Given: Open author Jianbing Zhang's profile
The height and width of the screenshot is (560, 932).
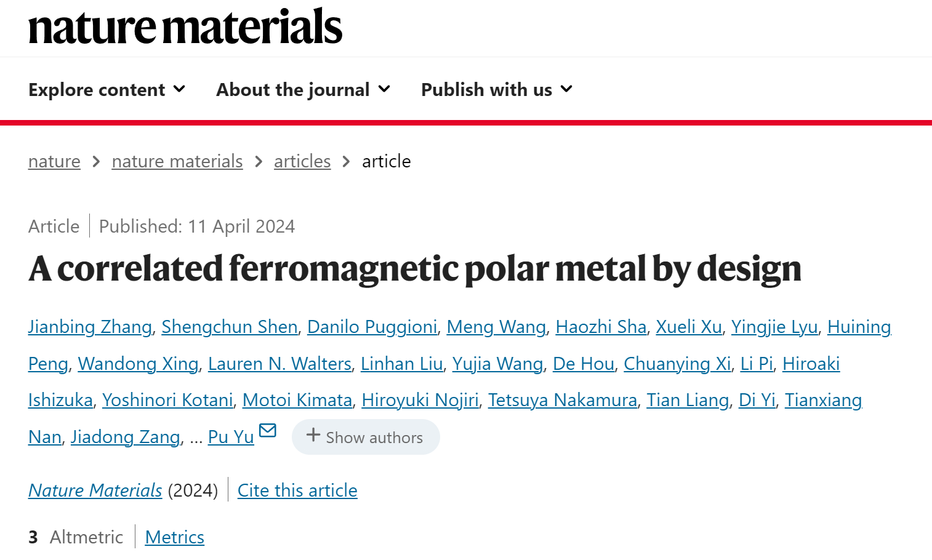Looking at the screenshot, I should point(90,327).
